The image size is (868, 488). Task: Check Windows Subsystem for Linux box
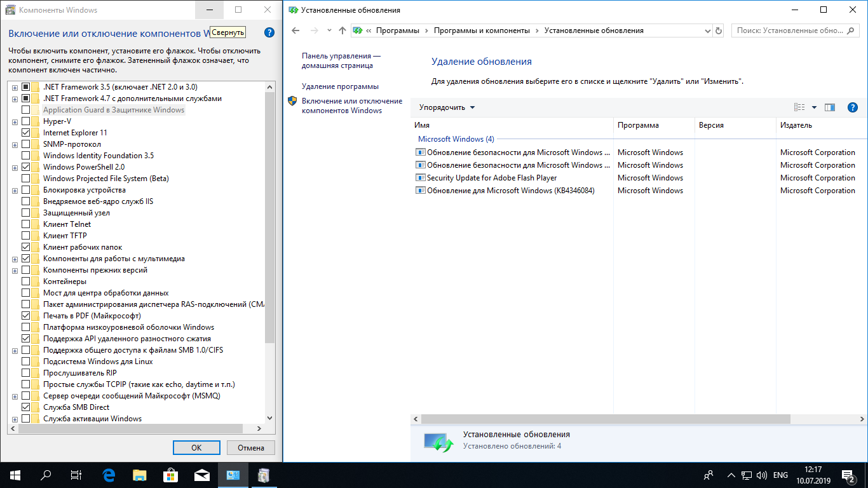pyautogui.click(x=26, y=362)
